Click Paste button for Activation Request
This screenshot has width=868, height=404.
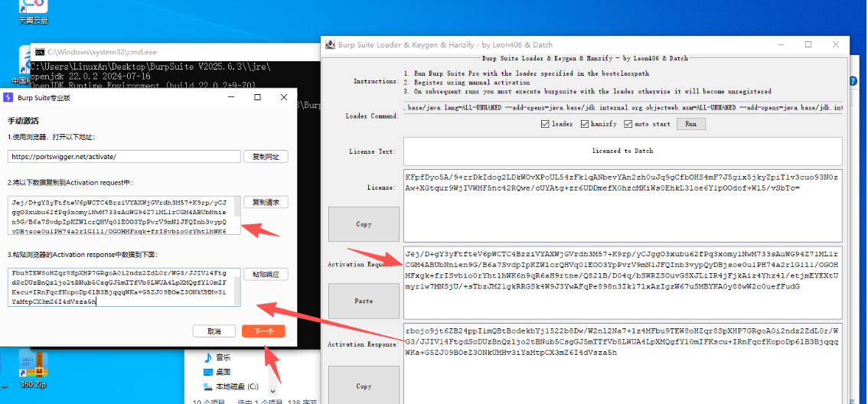364,301
